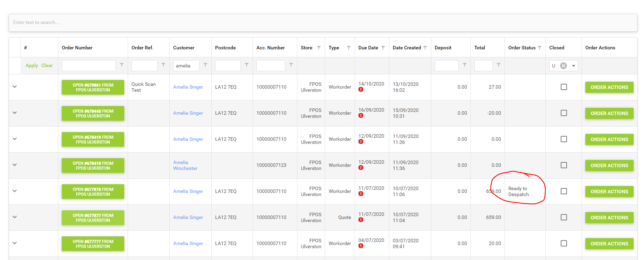
Task: Open customer link Amelia Winchester
Action: pyautogui.click(x=185, y=165)
